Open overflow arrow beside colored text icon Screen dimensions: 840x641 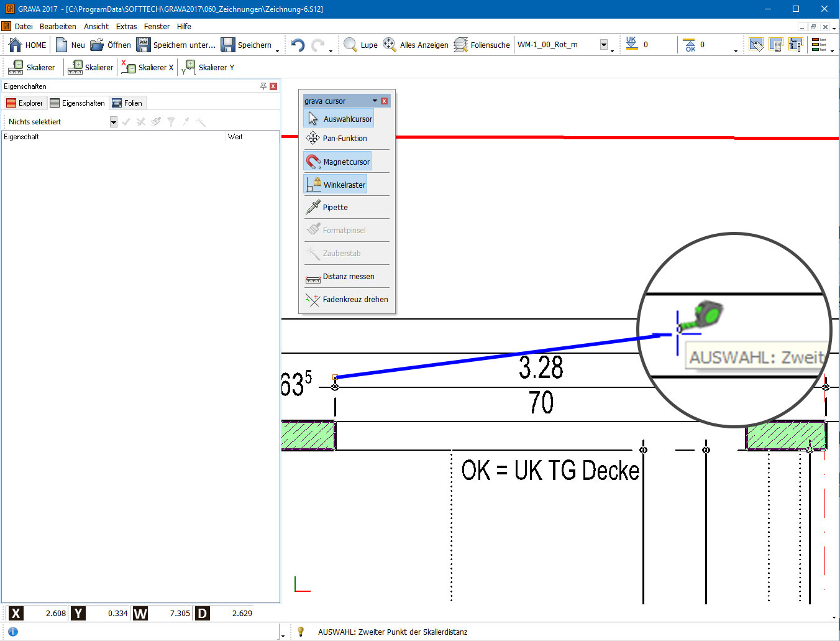point(833,50)
